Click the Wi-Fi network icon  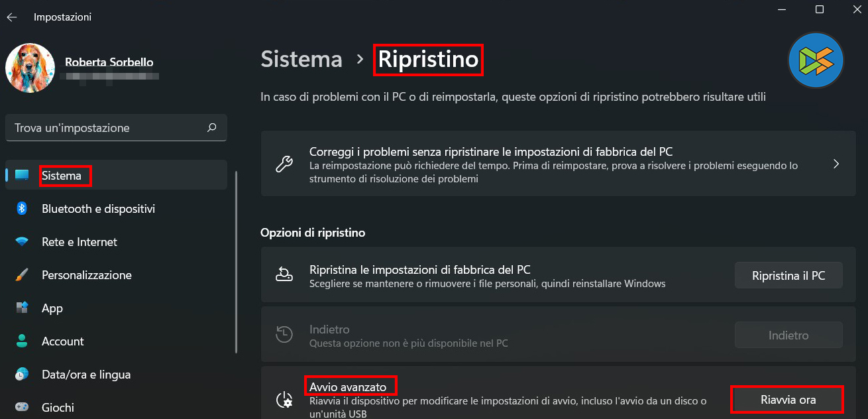click(x=22, y=242)
